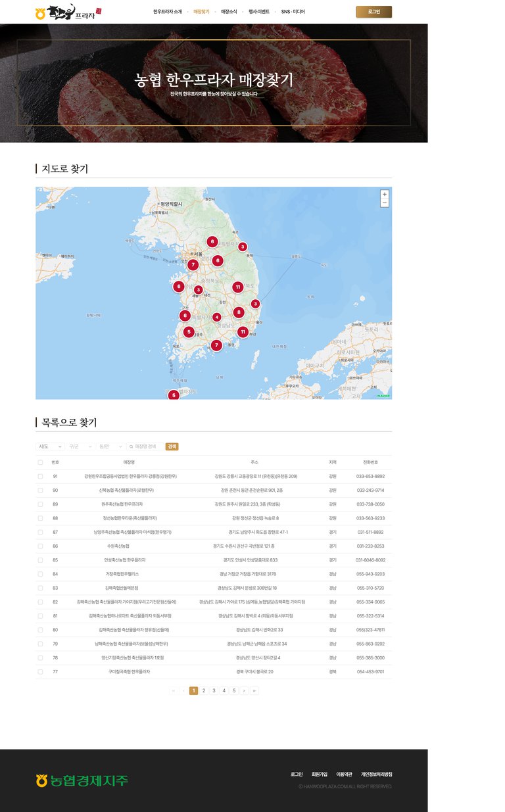Open the 한우프라자 소개 menu
This screenshot has width=505, height=812.
[x=167, y=12]
